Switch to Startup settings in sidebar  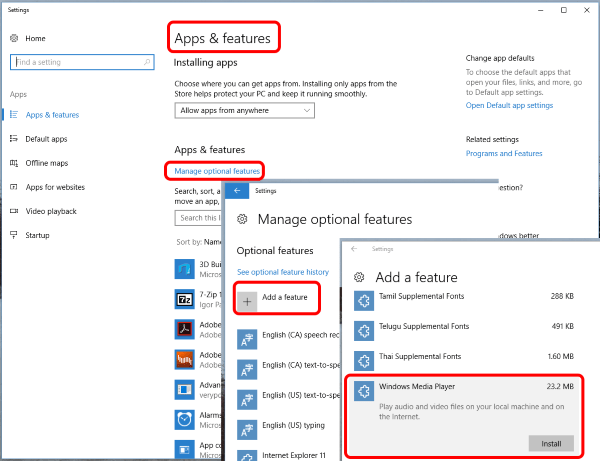point(37,235)
